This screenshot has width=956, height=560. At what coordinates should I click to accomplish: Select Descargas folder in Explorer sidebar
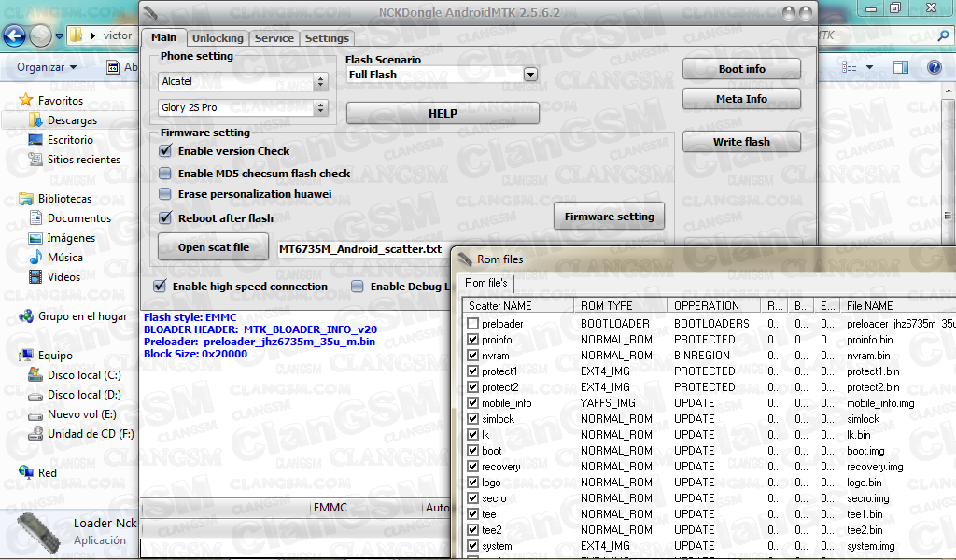72,120
